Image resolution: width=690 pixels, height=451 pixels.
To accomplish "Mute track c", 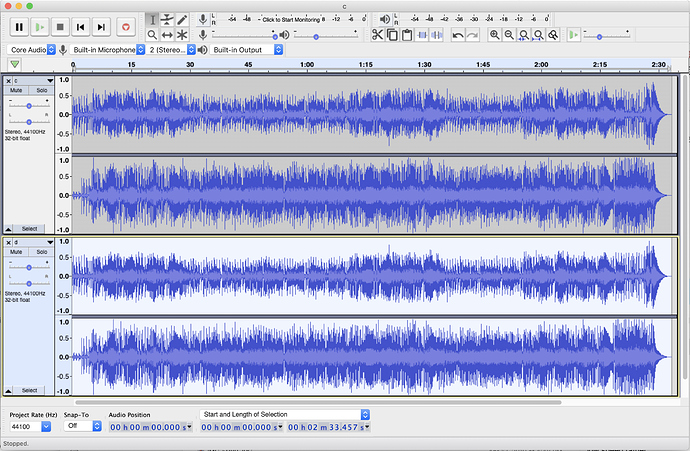I will (16, 90).
